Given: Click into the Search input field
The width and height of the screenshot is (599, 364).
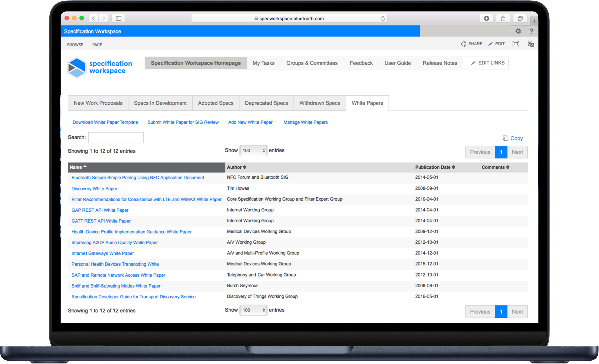Looking at the screenshot, I should point(116,138).
